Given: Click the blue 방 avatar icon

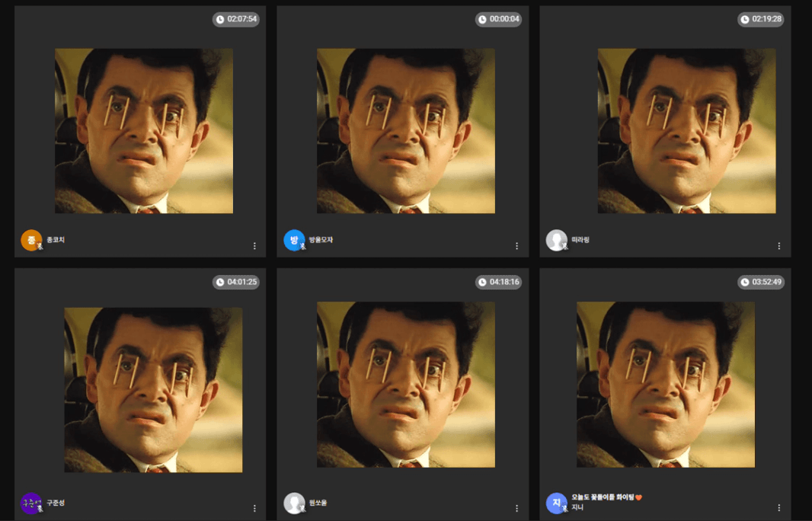Looking at the screenshot, I should [294, 240].
